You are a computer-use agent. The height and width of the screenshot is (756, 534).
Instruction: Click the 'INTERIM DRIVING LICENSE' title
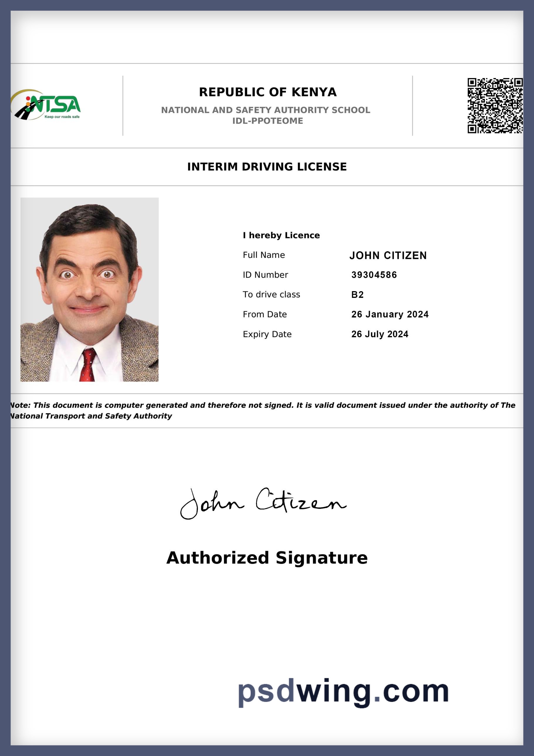point(267,167)
